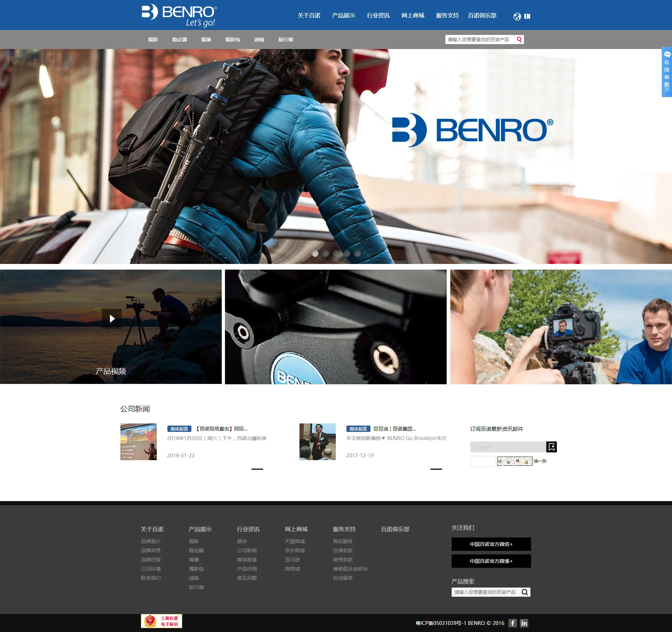Image resolution: width=672 pixels, height=632 pixels.
Task: Click the 中国百诺官方微信+ button
Action: [491, 544]
